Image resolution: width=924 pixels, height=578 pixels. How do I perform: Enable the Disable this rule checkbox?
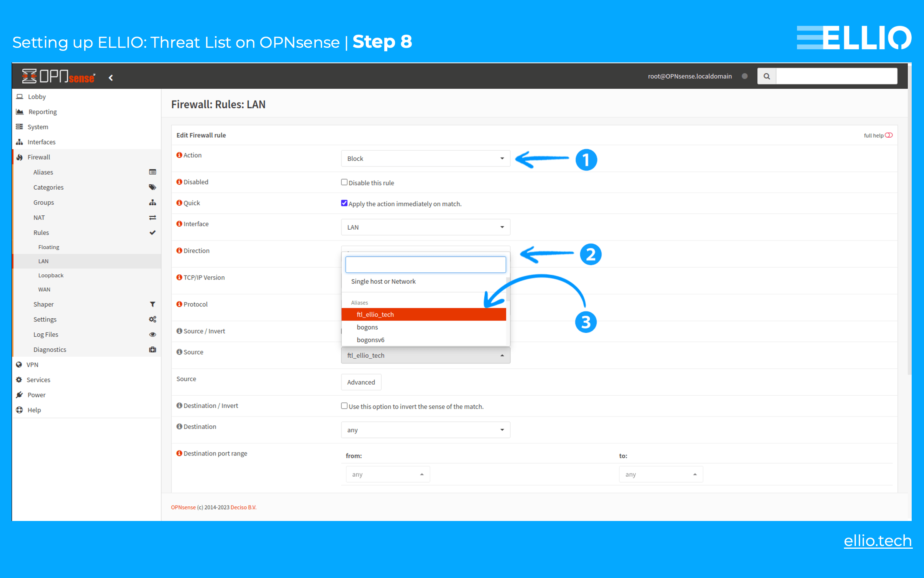click(344, 181)
